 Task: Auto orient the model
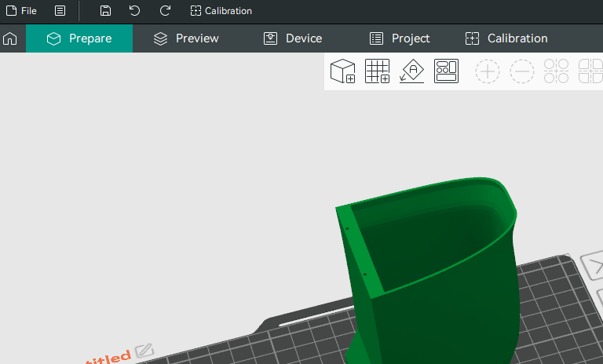[412, 71]
